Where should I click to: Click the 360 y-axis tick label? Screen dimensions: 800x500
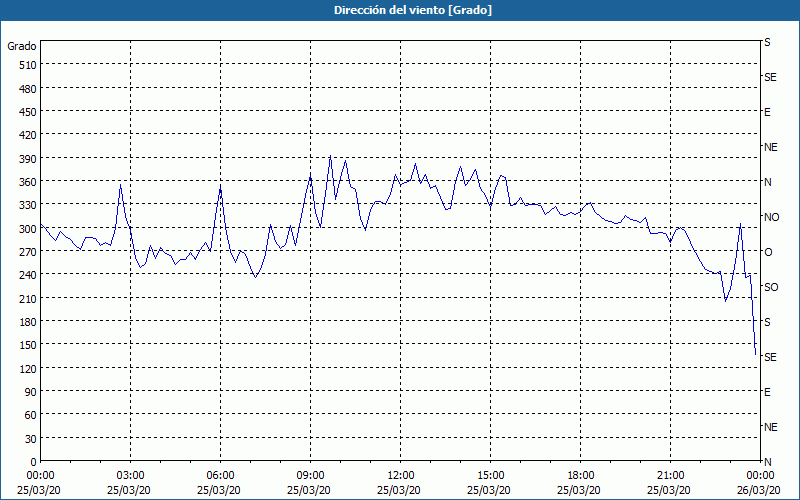[28, 182]
